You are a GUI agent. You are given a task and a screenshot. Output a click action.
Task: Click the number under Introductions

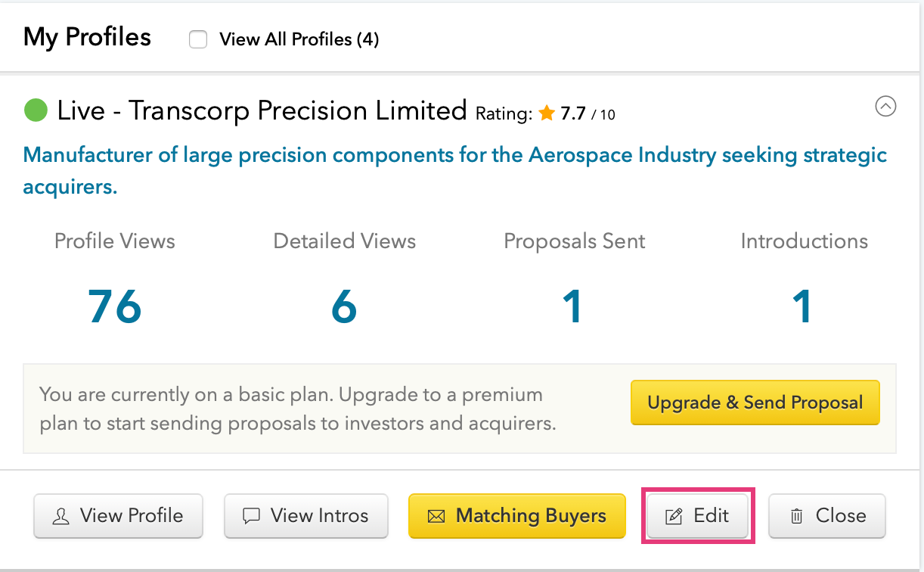[802, 306]
